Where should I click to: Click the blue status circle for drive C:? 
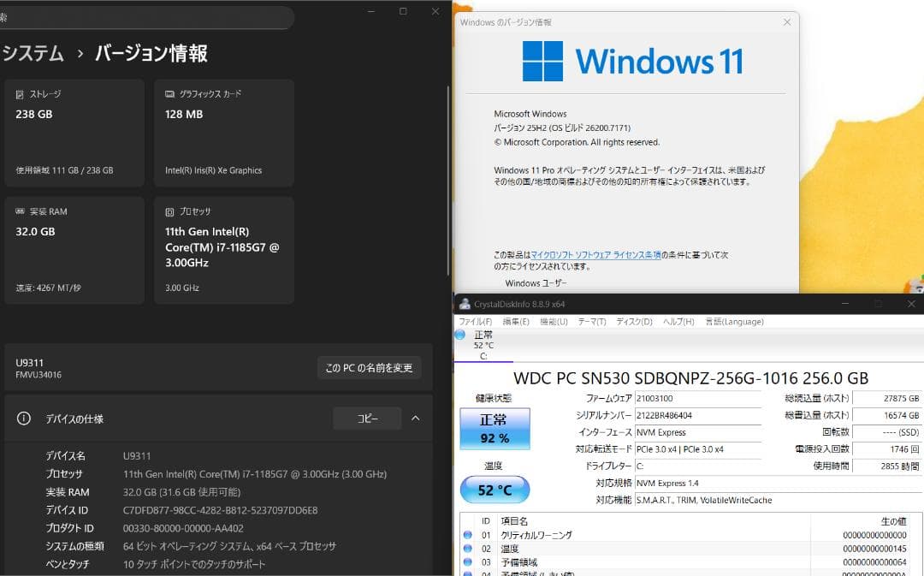pyautogui.click(x=460, y=335)
